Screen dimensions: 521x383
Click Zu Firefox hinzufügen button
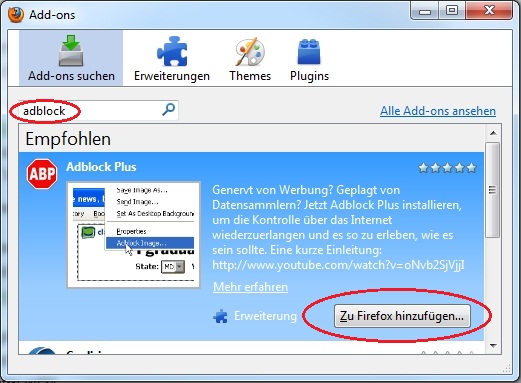[402, 316]
